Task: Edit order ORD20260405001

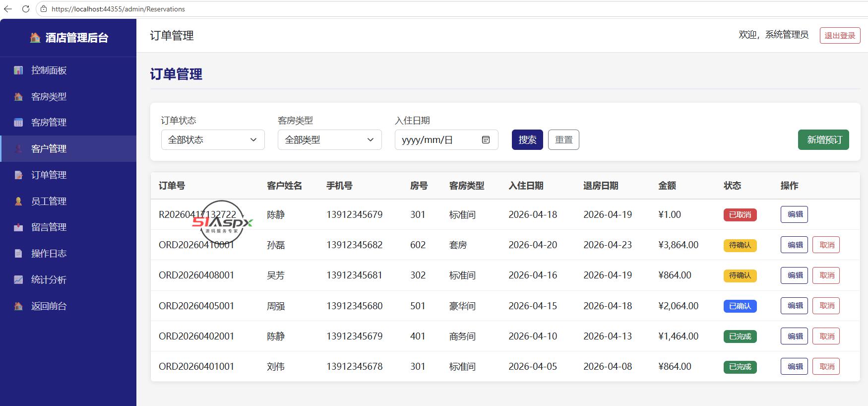Action: coord(794,306)
